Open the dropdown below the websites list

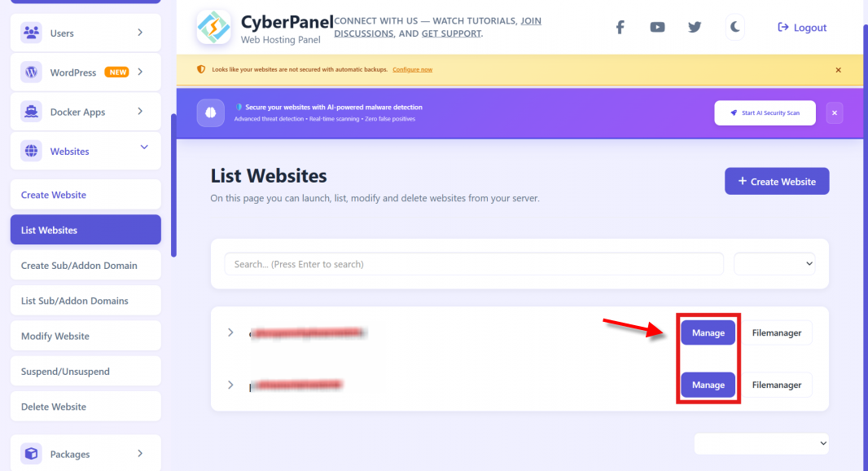point(761,443)
